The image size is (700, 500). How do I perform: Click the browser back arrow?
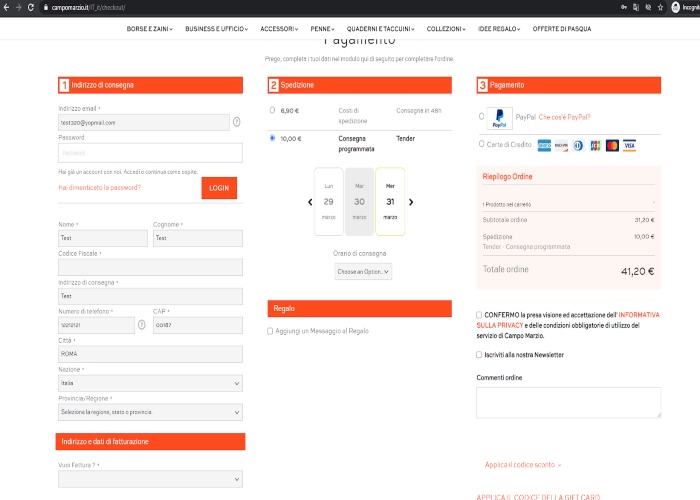[x=8, y=6]
